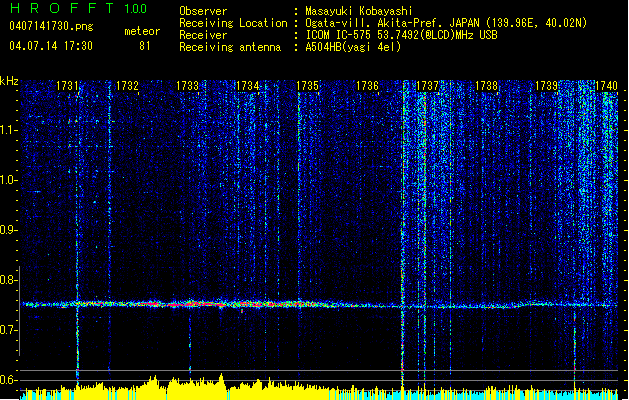Select the 1736 time marker
This screenshot has width=629, height=400.
pyautogui.click(x=367, y=86)
